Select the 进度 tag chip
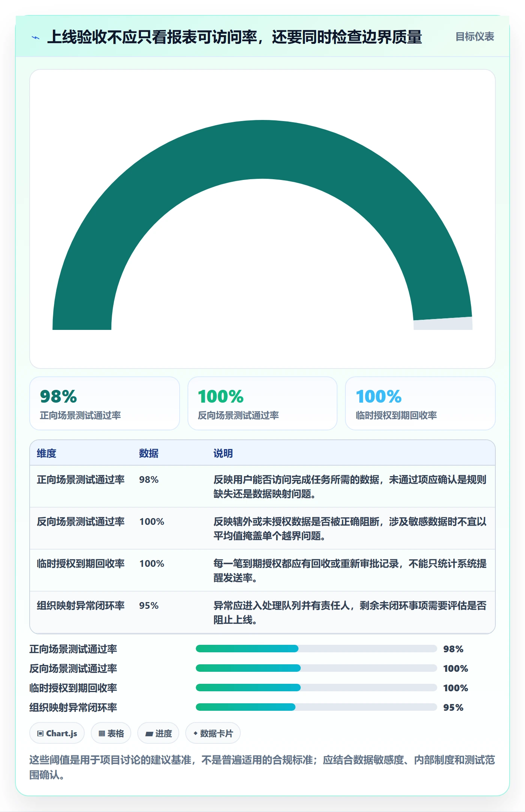Screen dimensions: 525x812 pos(158,733)
